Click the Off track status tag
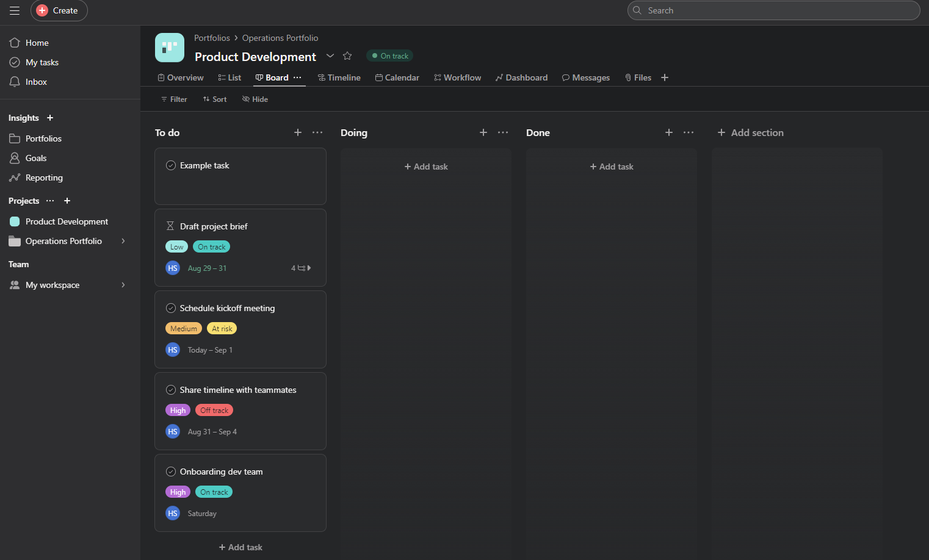 [x=214, y=411]
